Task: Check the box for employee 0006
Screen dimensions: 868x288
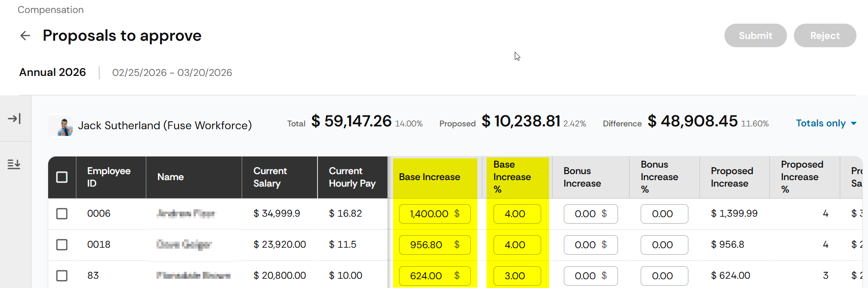Action: pyautogui.click(x=62, y=213)
